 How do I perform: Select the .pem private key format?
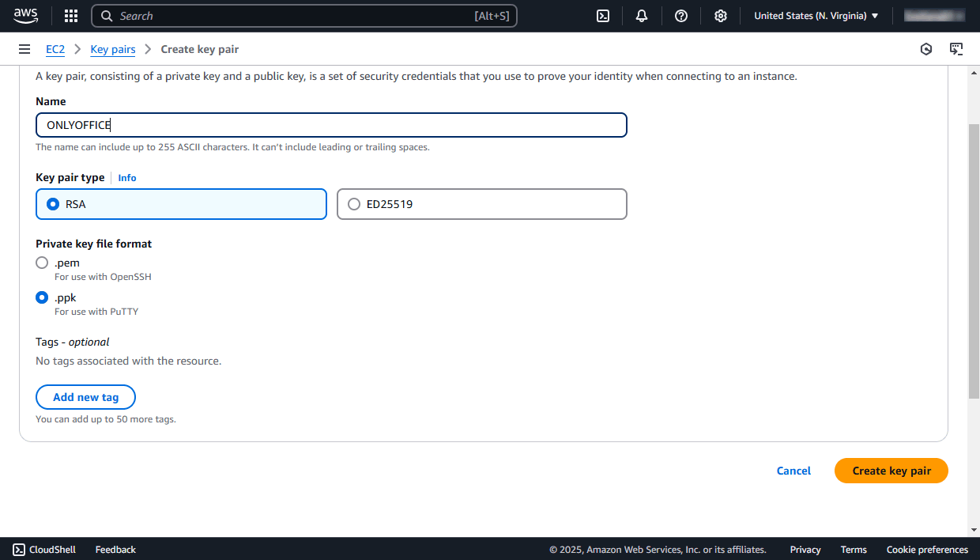click(x=41, y=263)
